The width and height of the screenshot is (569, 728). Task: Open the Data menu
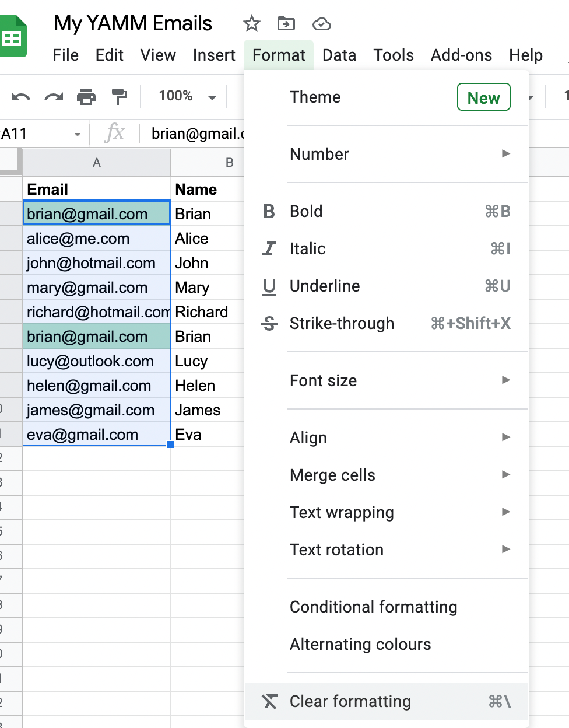point(339,55)
